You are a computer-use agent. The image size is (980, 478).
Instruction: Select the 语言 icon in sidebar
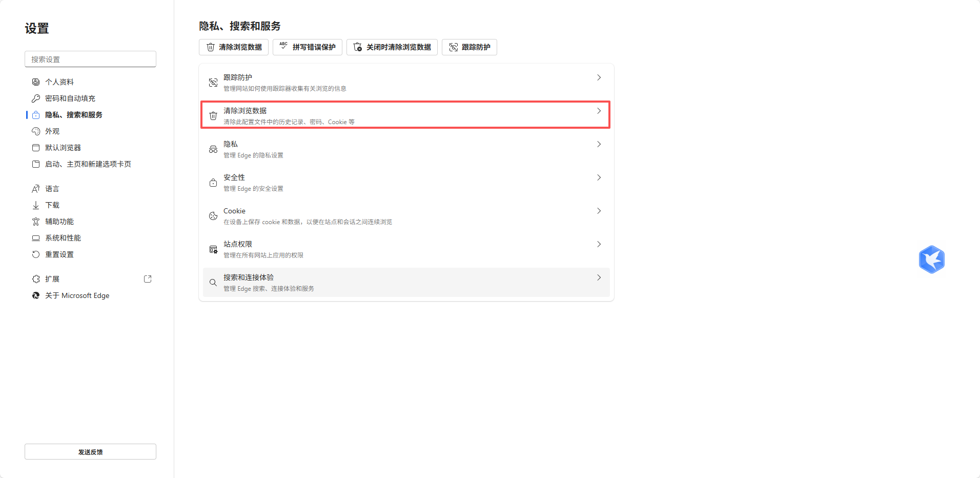click(x=36, y=188)
